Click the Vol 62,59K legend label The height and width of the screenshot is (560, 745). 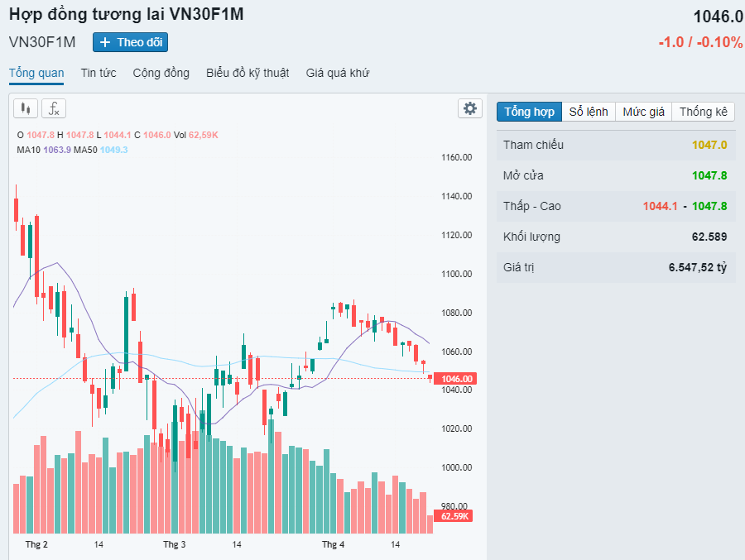pyautogui.click(x=195, y=135)
